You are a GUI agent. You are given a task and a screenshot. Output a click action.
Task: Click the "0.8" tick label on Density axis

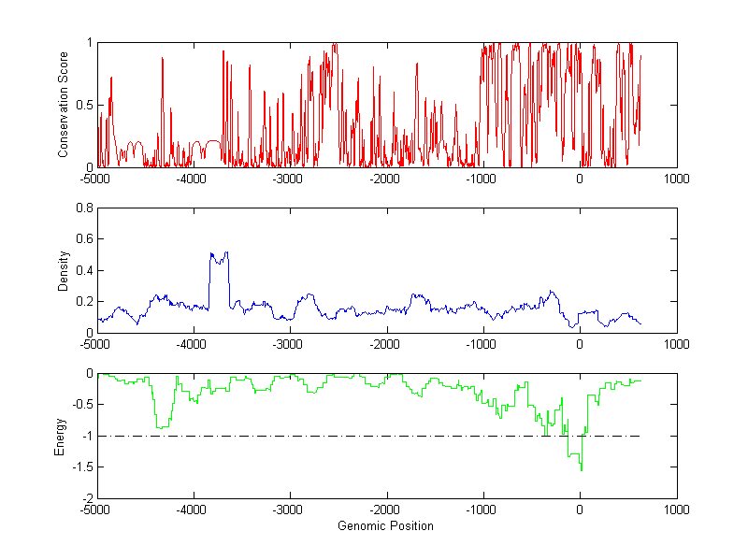tap(81, 208)
